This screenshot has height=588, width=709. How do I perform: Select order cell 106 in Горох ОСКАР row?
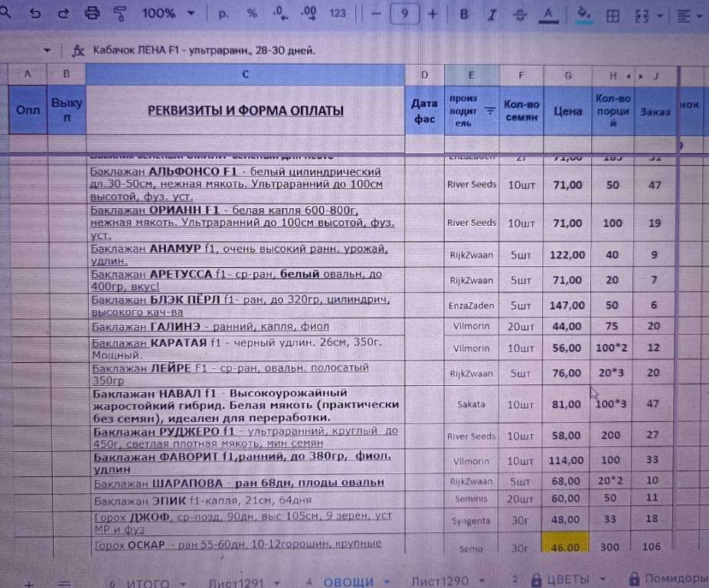pos(652,547)
